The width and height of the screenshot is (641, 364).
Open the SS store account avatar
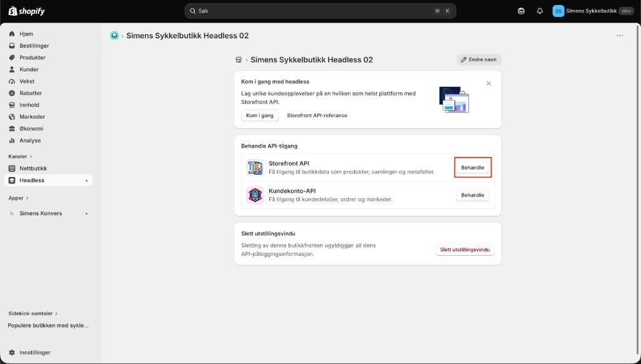click(x=558, y=11)
